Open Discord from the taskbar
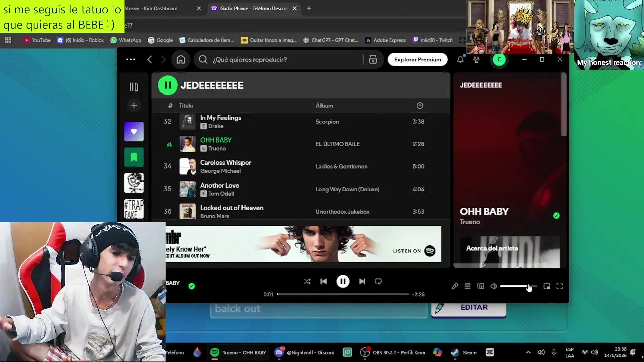Screen dimensions: 644x362 (304, 353)
